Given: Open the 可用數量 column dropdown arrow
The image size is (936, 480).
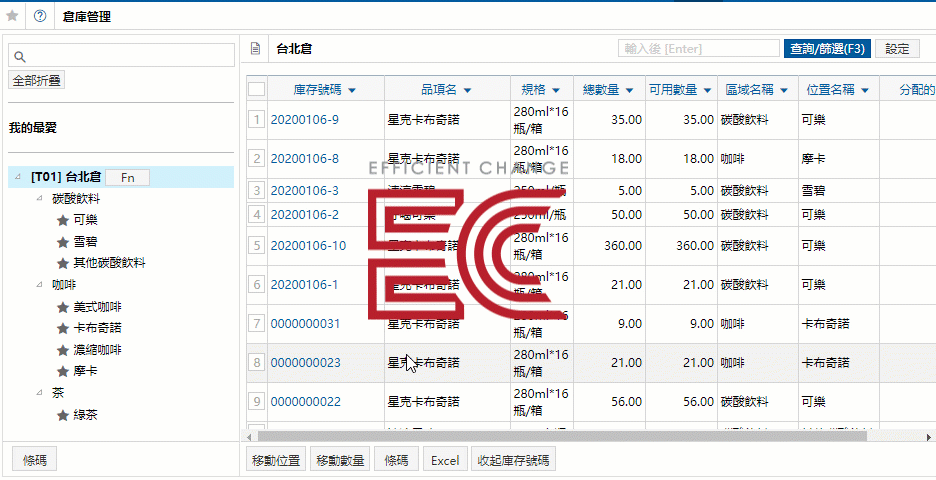Looking at the screenshot, I should coord(708,90).
